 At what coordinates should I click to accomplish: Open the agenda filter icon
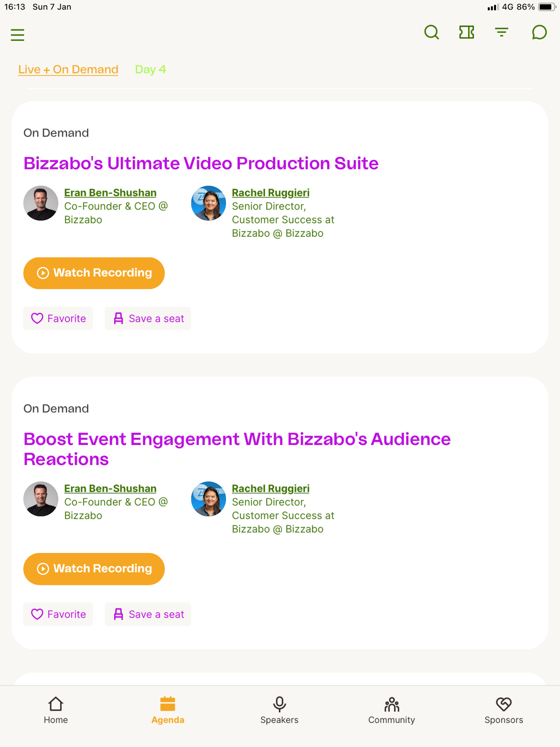click(501, 33)
